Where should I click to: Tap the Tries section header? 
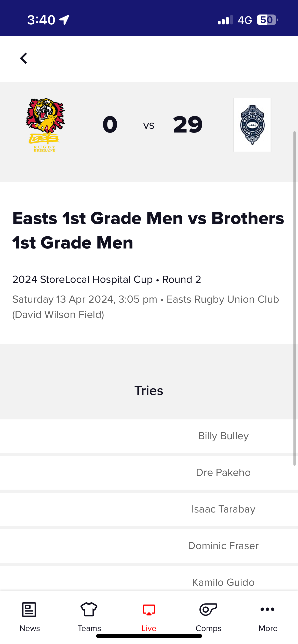pyautogui.click(x=149, y=391)
